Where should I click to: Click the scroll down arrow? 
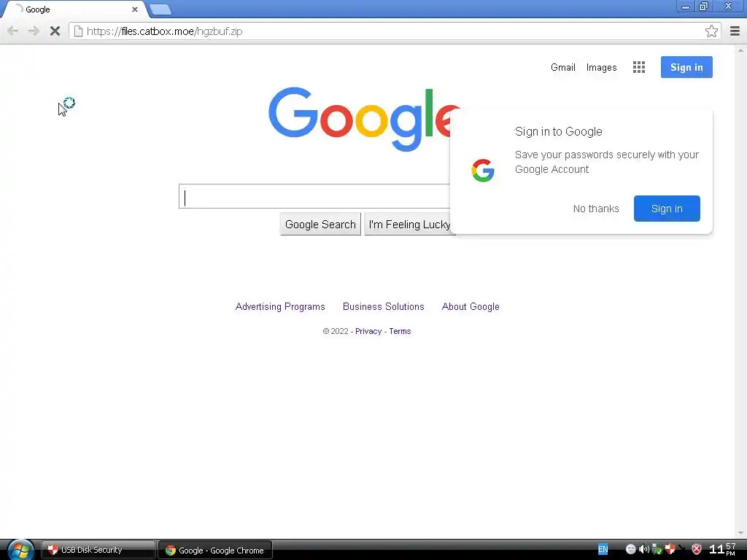click(x=741, y=533)
